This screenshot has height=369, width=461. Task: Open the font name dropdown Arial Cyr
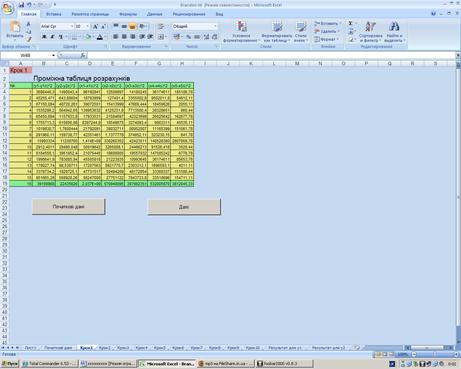[x=57, y=26]
